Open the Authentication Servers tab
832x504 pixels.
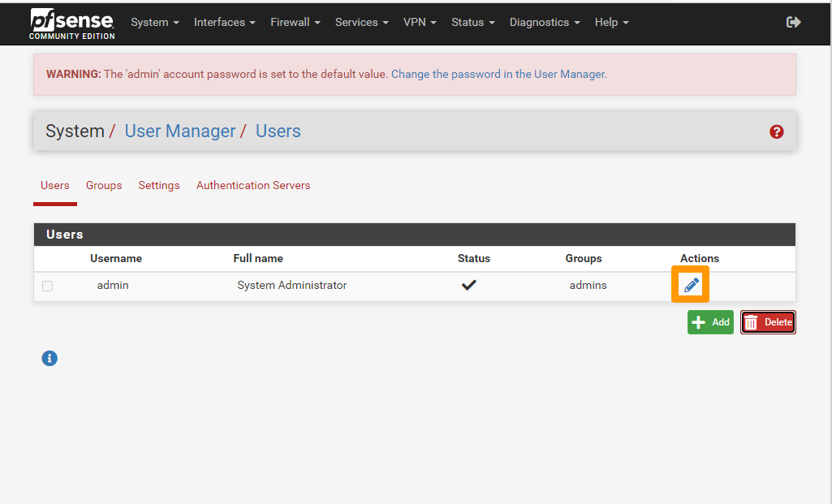point(253,185)
